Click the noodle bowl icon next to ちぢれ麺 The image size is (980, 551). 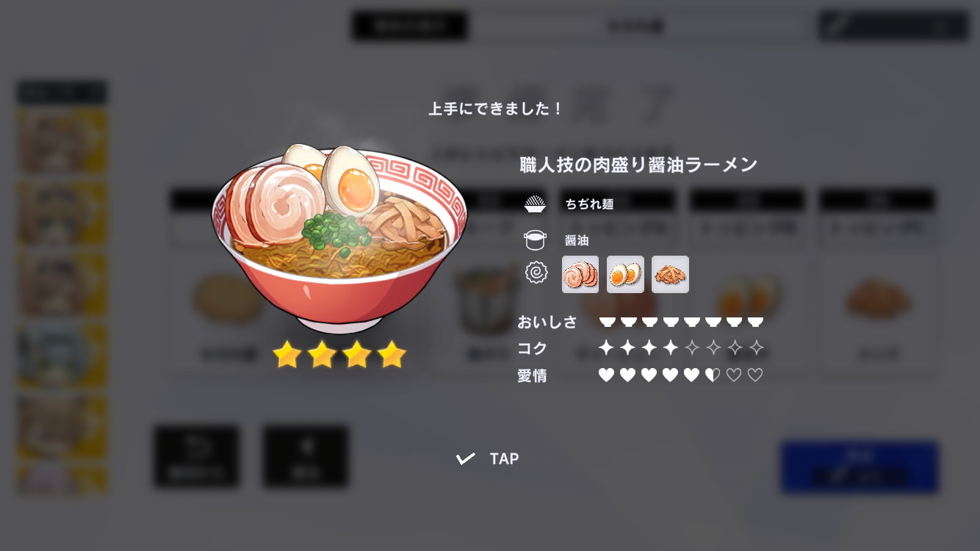point(536,204)
